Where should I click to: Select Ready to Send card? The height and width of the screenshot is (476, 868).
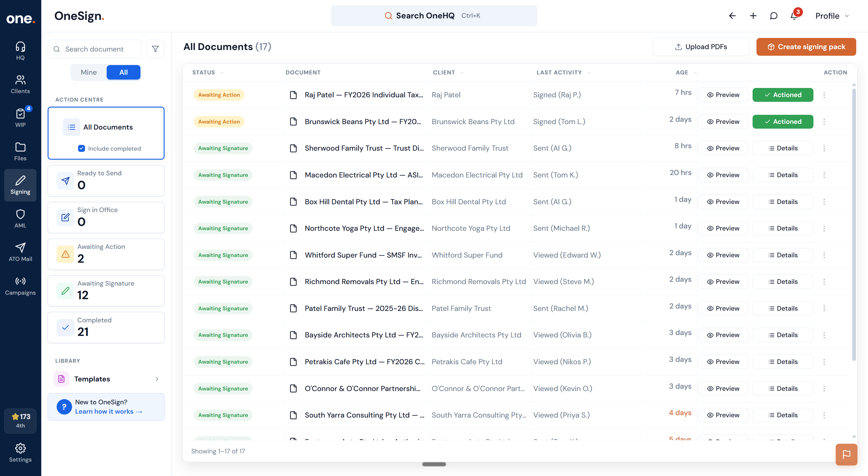106,181
